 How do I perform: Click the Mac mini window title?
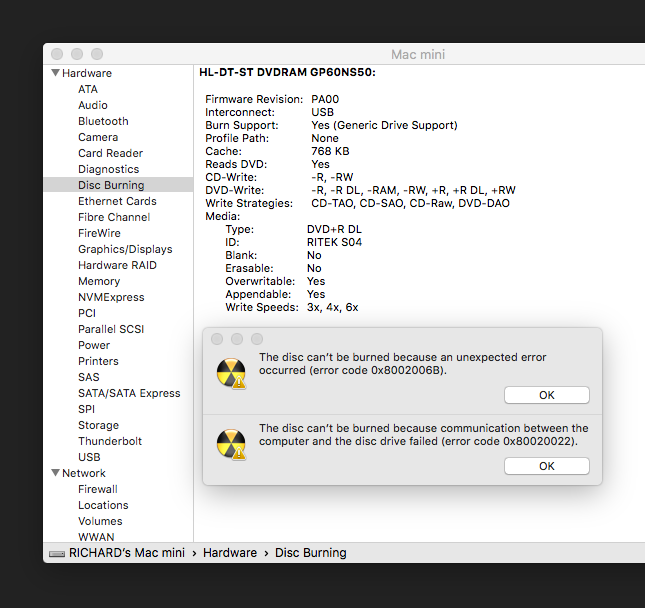418,54
